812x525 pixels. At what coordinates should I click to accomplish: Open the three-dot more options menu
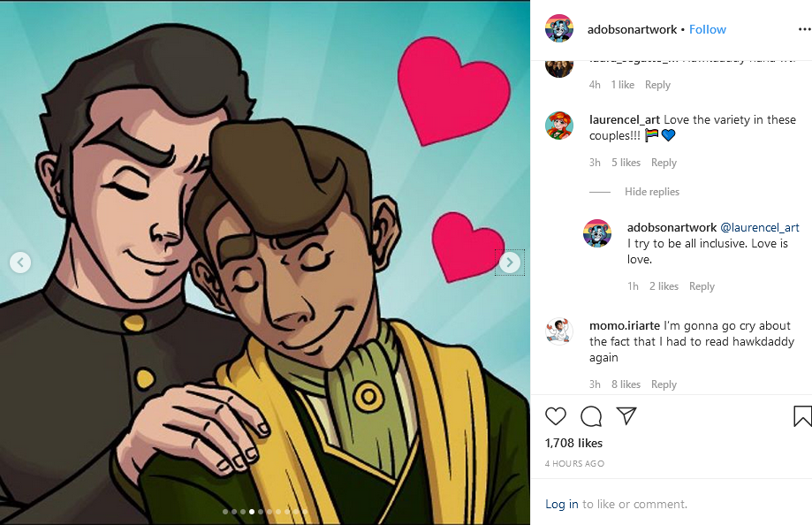coord(804,29)
